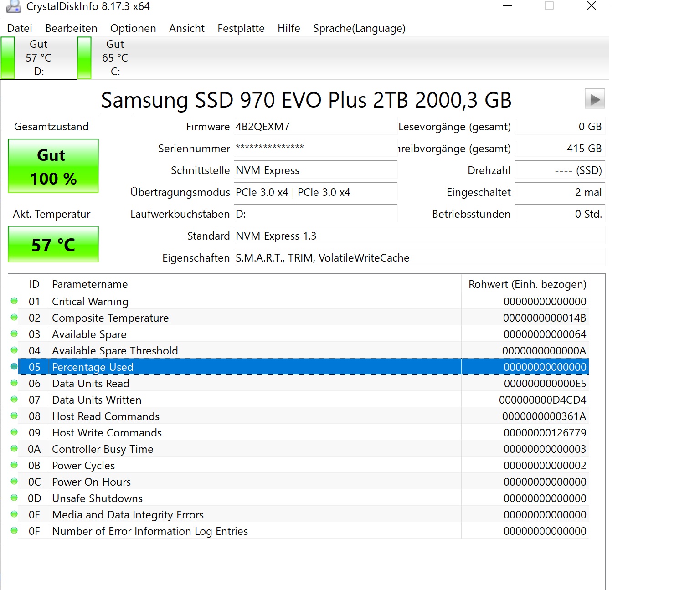Screen dimensions: 700x590
Task: Click raw value 00000000126779
Action: pos(545,432)
